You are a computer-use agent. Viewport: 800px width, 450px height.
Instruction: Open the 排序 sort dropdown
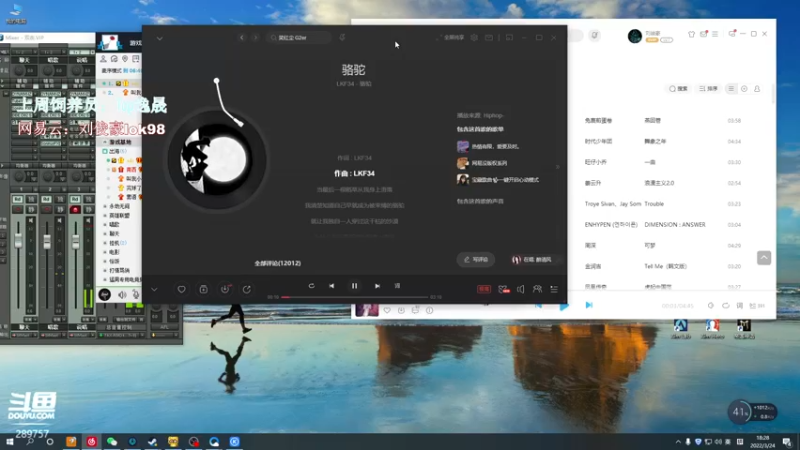click(708, 89)
